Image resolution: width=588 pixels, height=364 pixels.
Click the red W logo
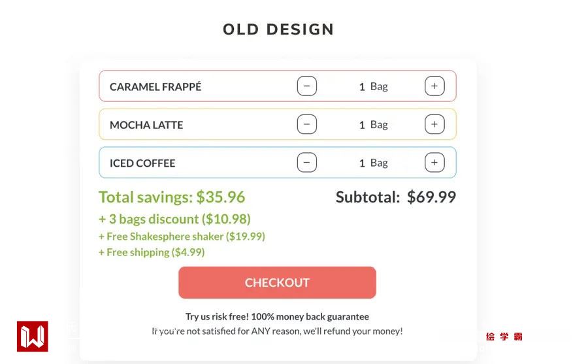click(33, 337)
